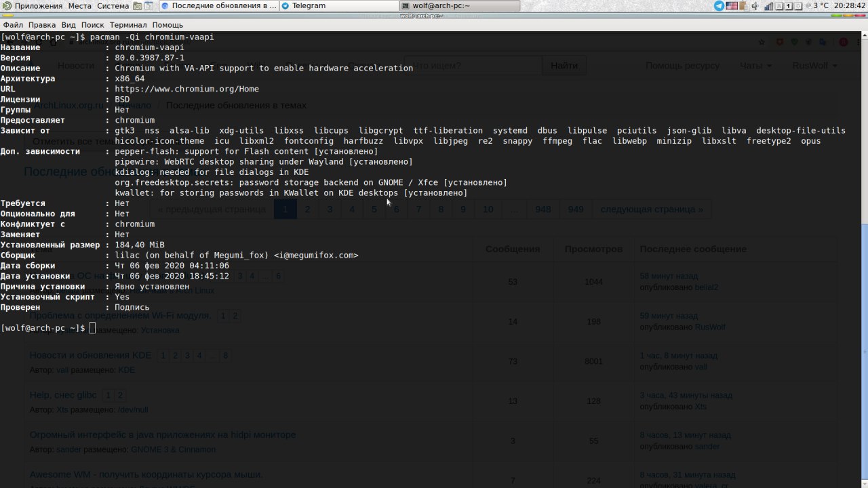Click the architecture value x86_64

pos(130,79)
